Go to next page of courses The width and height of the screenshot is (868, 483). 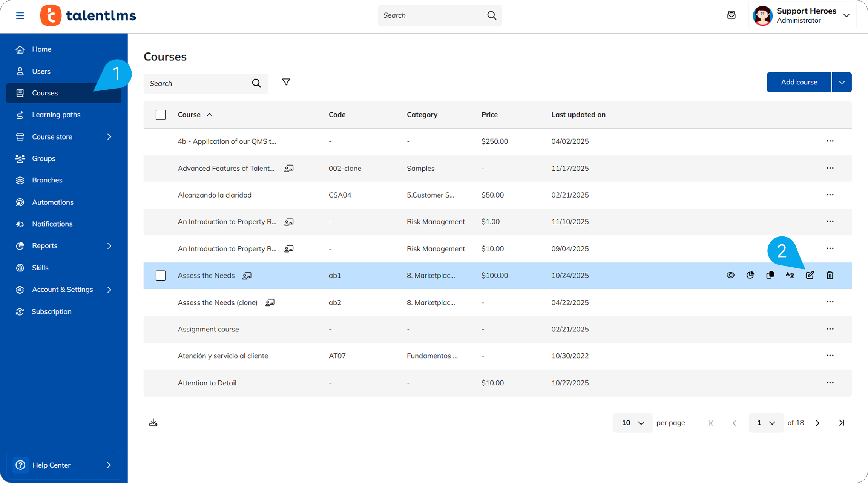pos(817,423)
